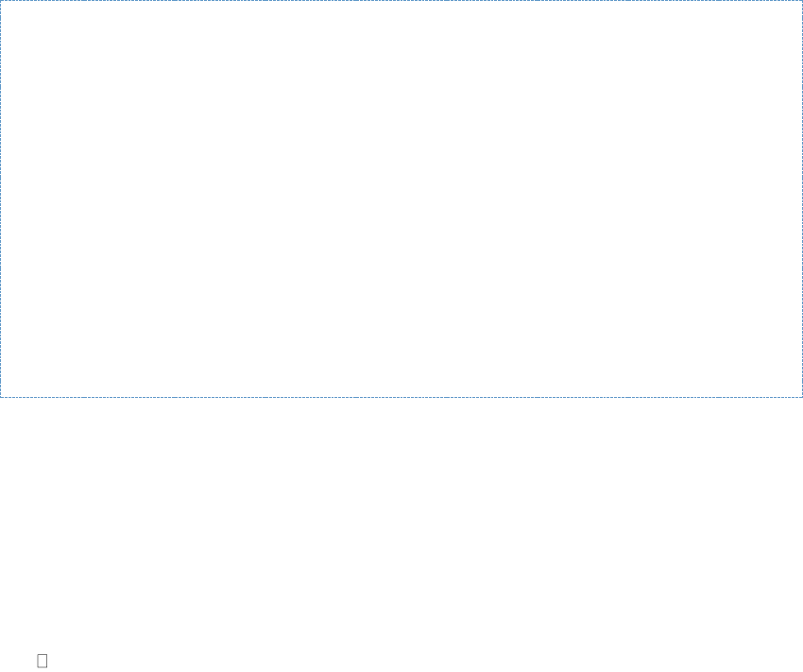
Task: Click the bottom-left corner of dashed frame
Action: click(1, 396)
